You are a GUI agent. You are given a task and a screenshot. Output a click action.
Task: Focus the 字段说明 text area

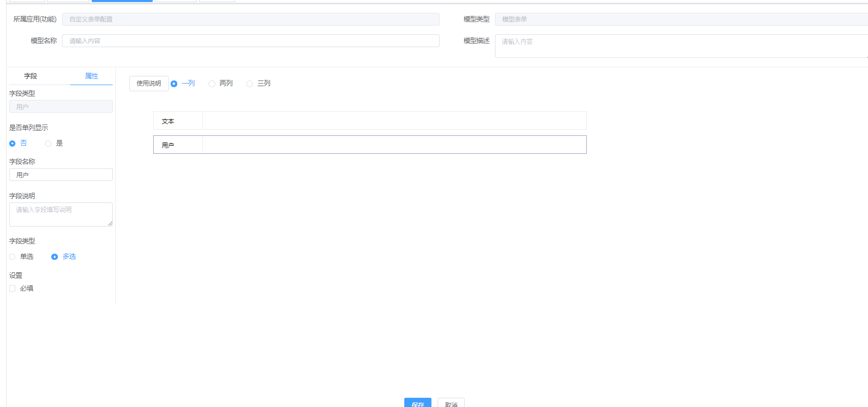(61, 214)
